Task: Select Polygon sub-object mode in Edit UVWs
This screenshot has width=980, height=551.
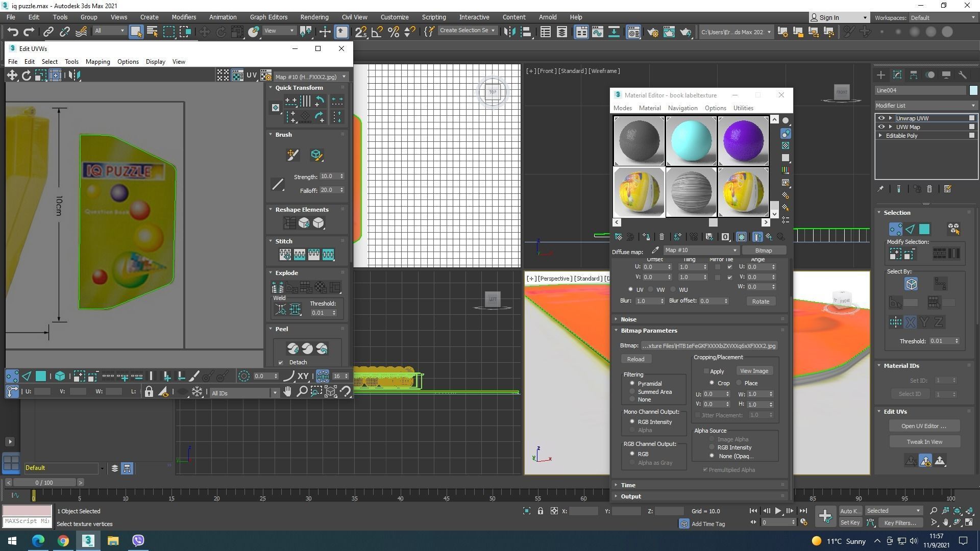Action: (40, 377)
